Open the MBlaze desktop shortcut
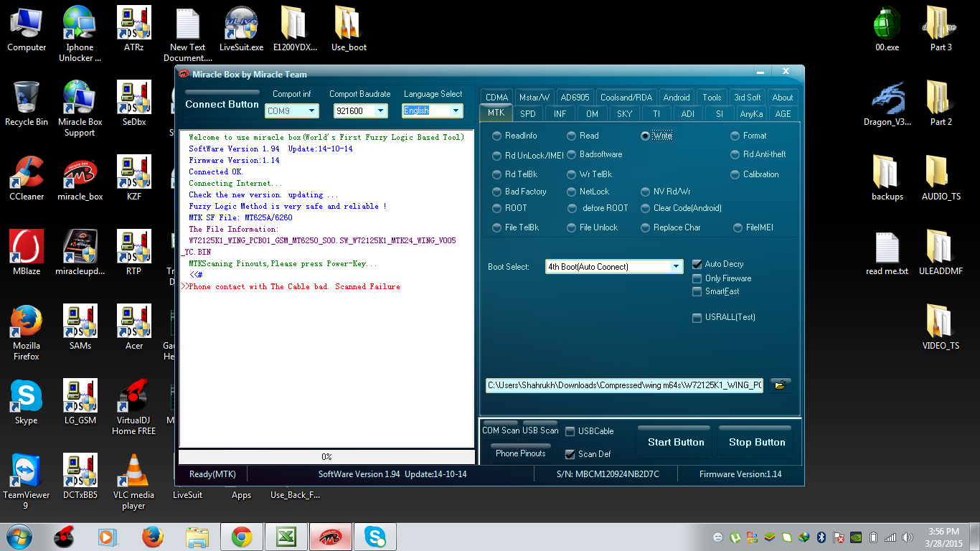This screenshot has height=551, width=980. pyautogui.click(x=27, y=253)
